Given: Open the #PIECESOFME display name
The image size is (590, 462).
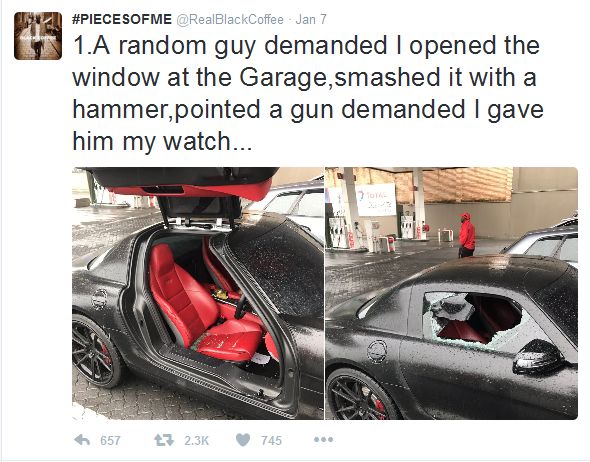Looking at the screenshot, I should [122, 19].
